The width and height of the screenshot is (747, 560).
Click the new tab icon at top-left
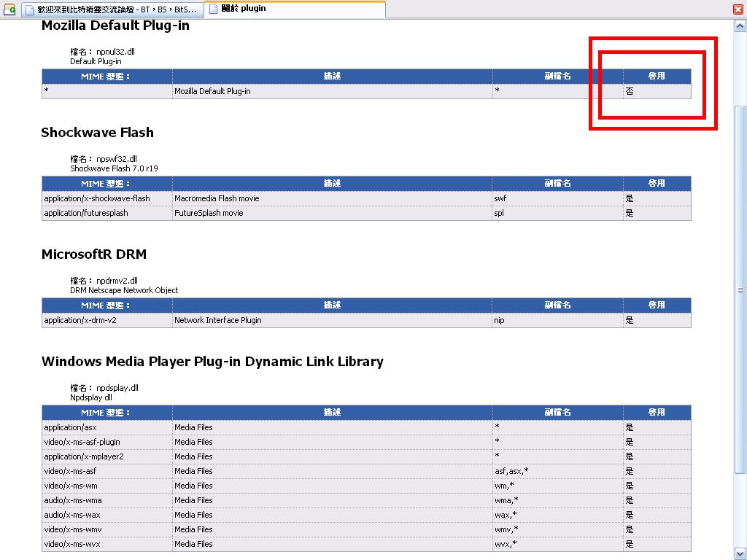[x=9, y=9]
